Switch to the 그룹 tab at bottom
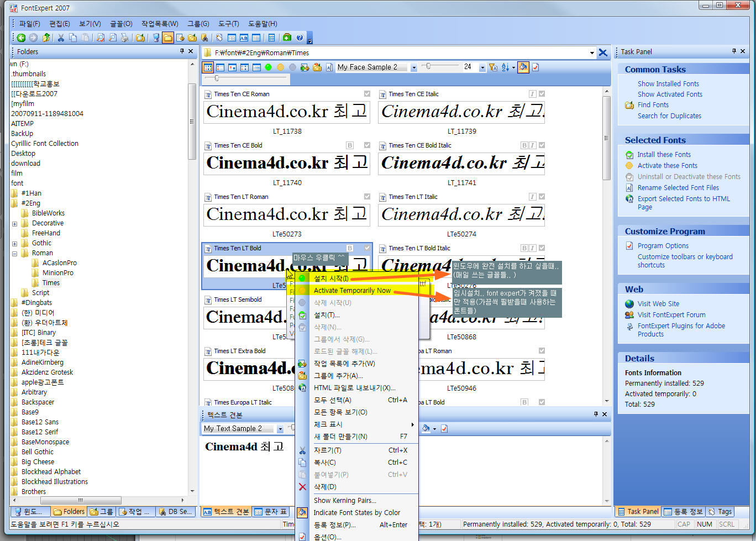This screenshot has height=541, width=756. 102,512
